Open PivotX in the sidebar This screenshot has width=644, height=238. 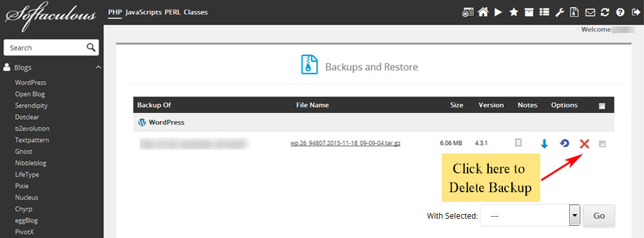pos(24,232)
